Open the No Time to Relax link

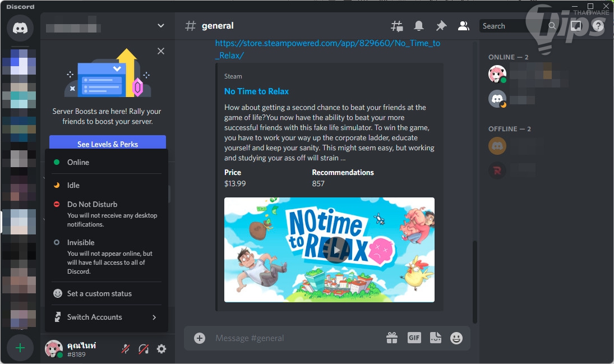pyautogui.click(x=256, y=91)
